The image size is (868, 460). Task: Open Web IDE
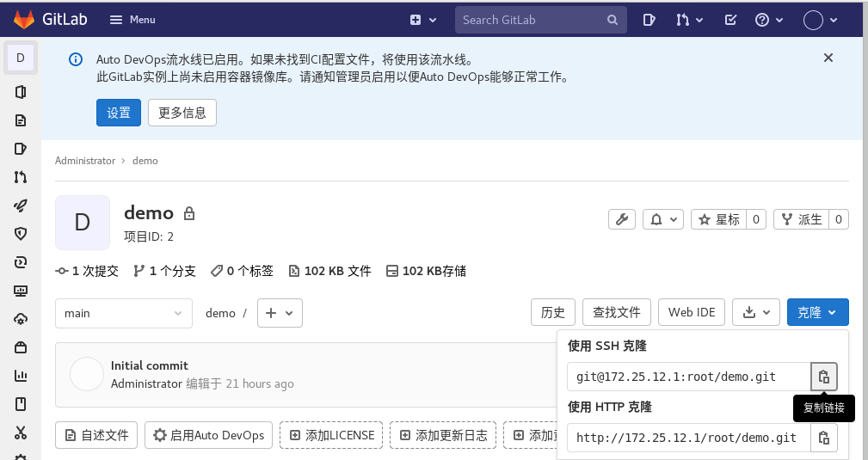click(692, 312)
